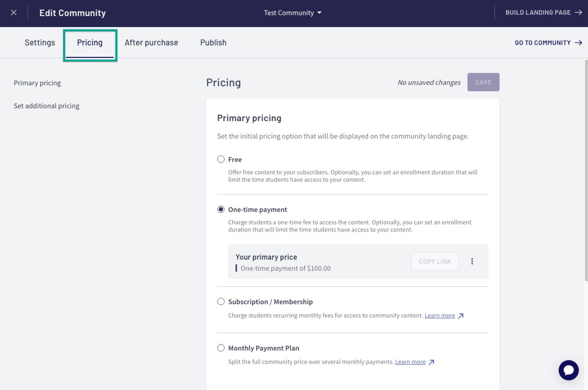Select the Free pricing option
Screen dimensions: 588x390
click(x=221, y=160)
